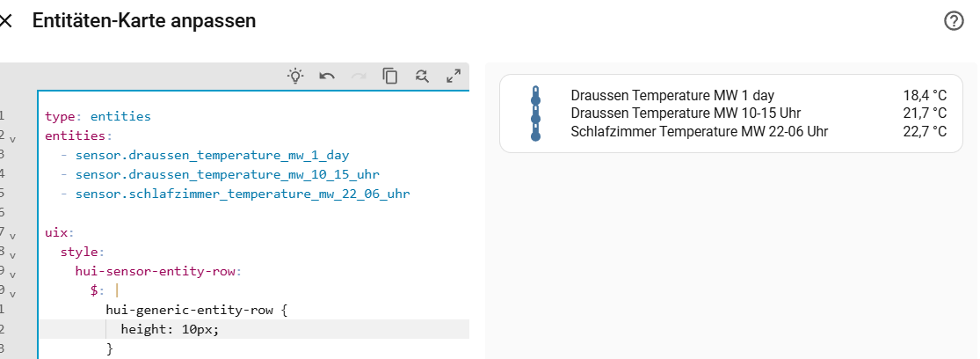
Task: Collapse the hui-sensor-entity-row fold arrow
Action: click(12, 275)
